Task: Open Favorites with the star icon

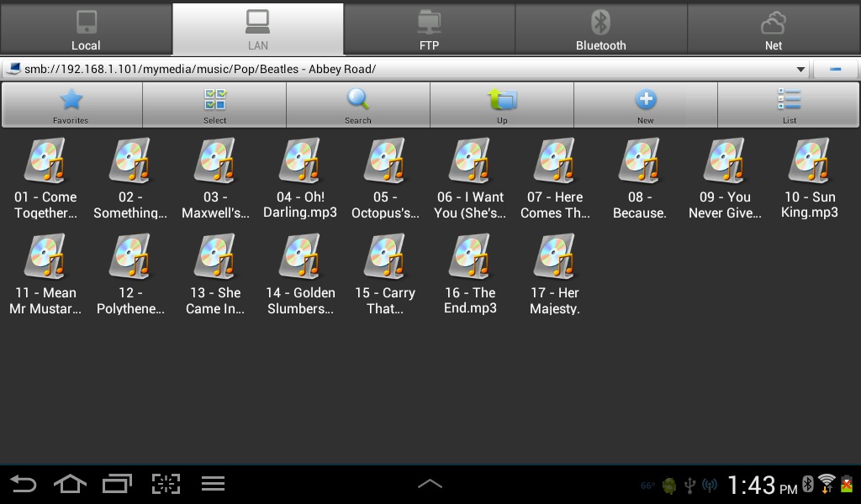Action: [x=71, y=105]
